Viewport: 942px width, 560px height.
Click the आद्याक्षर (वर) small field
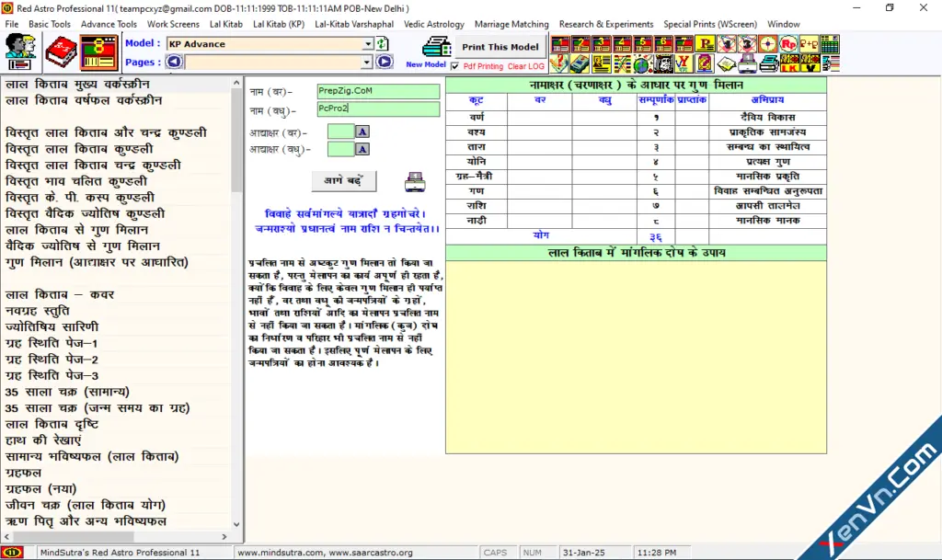point(340,131)
